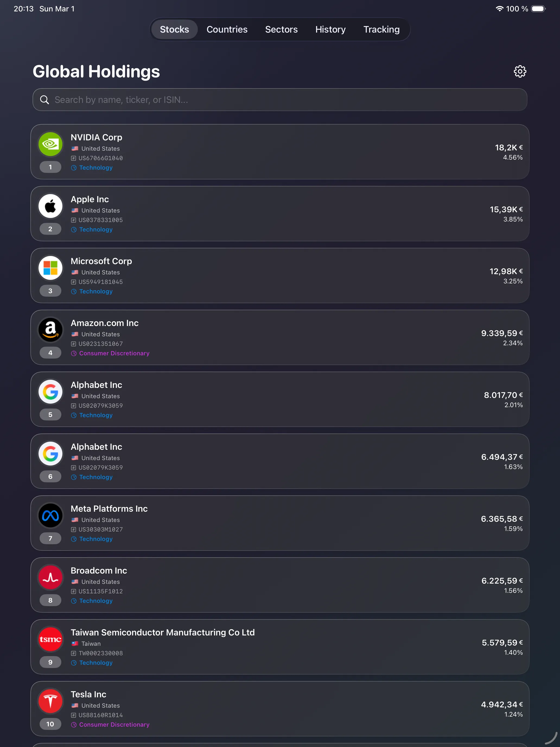Image resolution: width=560 pixels, height=747 pixels.
Task: Click the Microsoft Corp logo
Action: (x=50, y=268)
